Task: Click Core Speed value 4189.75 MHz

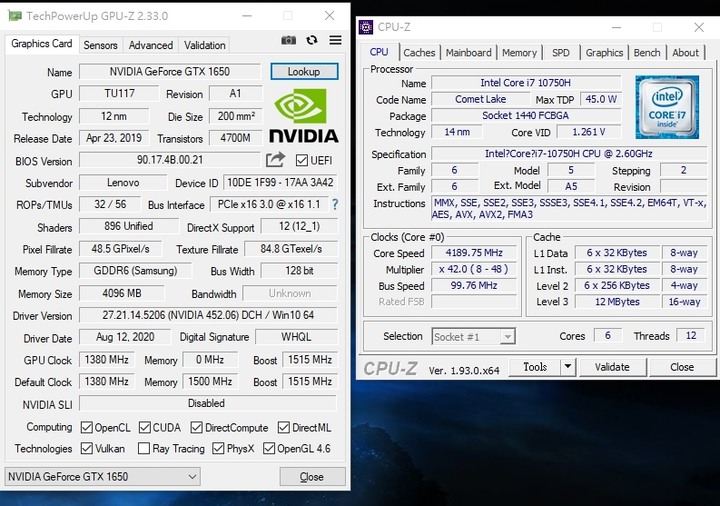Action: click(x=474, y=253)
